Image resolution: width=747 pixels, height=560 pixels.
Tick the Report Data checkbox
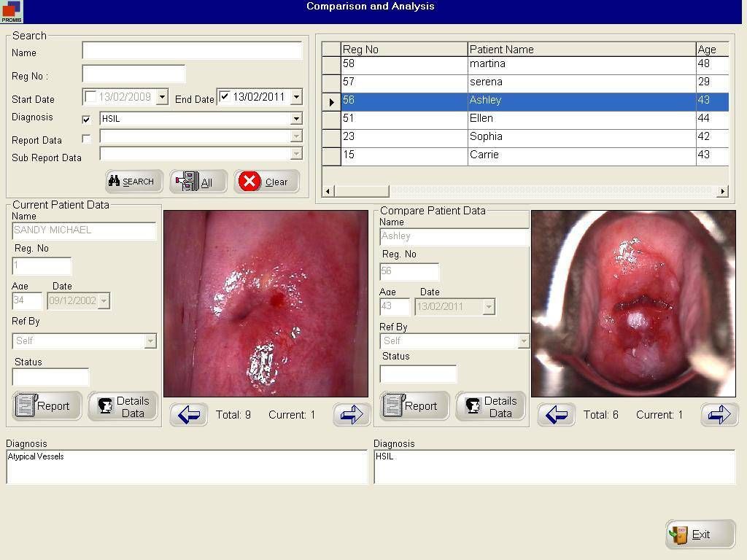pyautogui.click(x=87, y=139)
